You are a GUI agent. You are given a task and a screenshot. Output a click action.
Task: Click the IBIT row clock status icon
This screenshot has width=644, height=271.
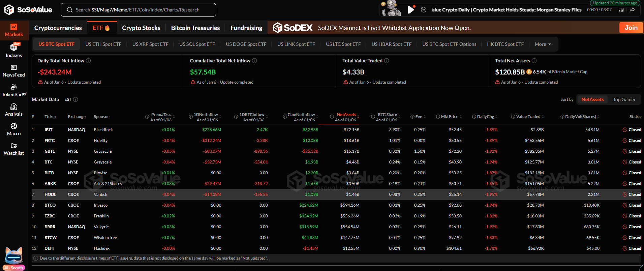point(625,130)
